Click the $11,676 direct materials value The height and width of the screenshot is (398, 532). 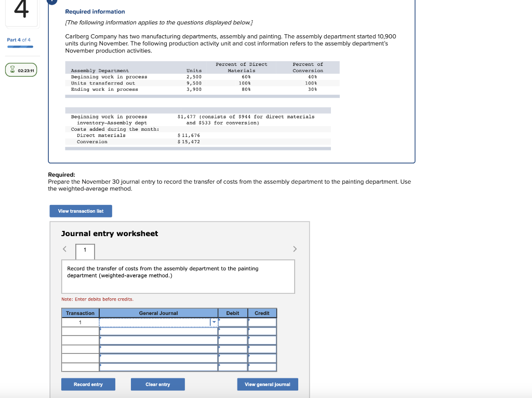(x=189, y=135)
